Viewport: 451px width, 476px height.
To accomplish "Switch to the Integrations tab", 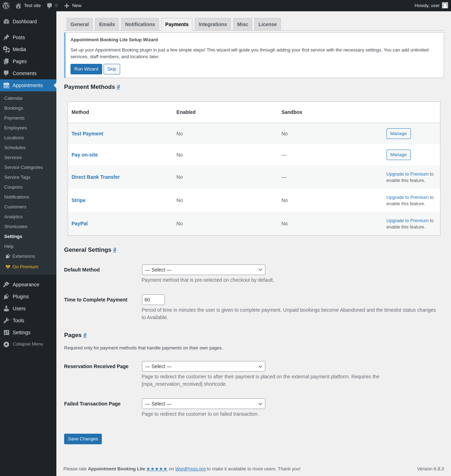I will (213, 24).
